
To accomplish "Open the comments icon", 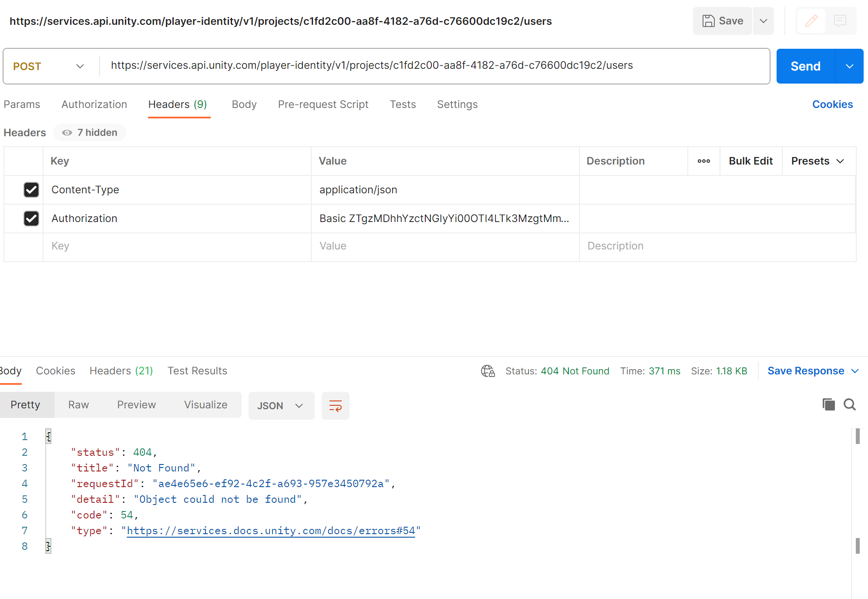I will (840, 21).
